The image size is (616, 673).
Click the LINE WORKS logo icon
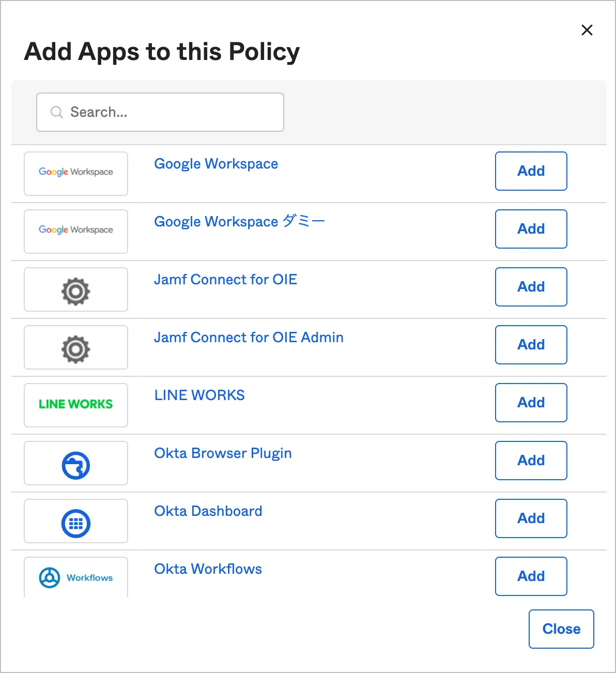[x=76, y=404]
